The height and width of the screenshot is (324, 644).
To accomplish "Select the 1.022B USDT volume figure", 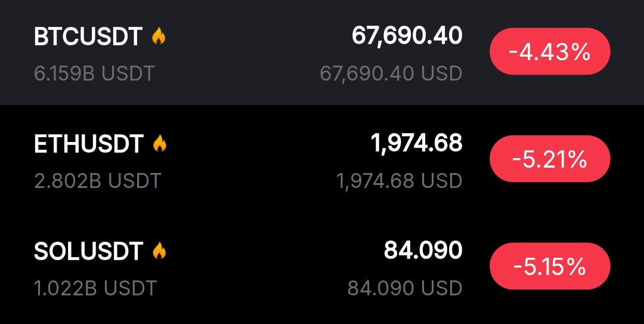I will coord(95,288).
